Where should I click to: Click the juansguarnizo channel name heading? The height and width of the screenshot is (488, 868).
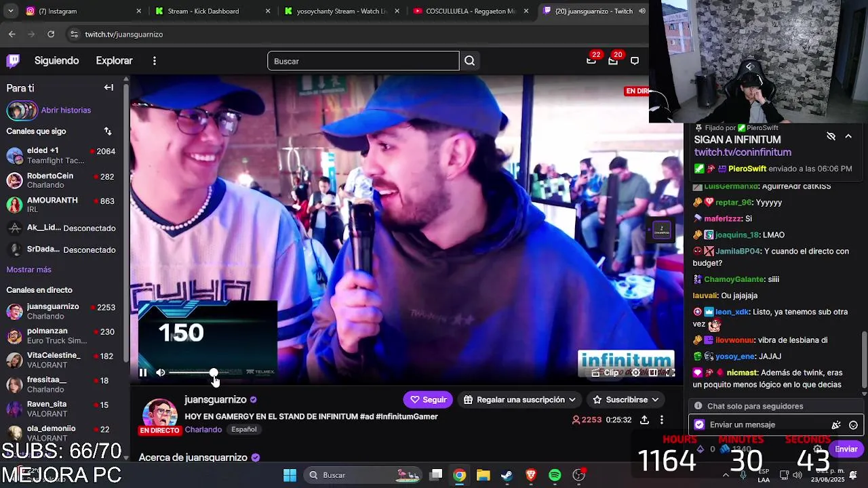tap(215, 400)
